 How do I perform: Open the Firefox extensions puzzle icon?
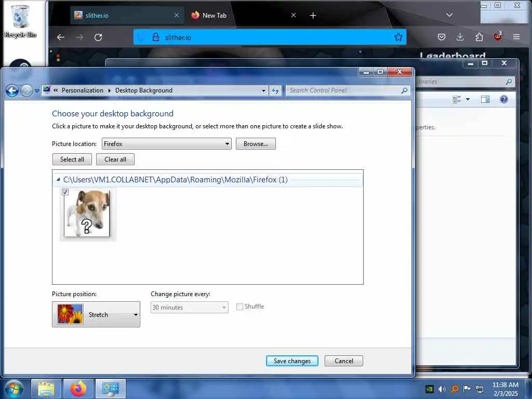479,37
